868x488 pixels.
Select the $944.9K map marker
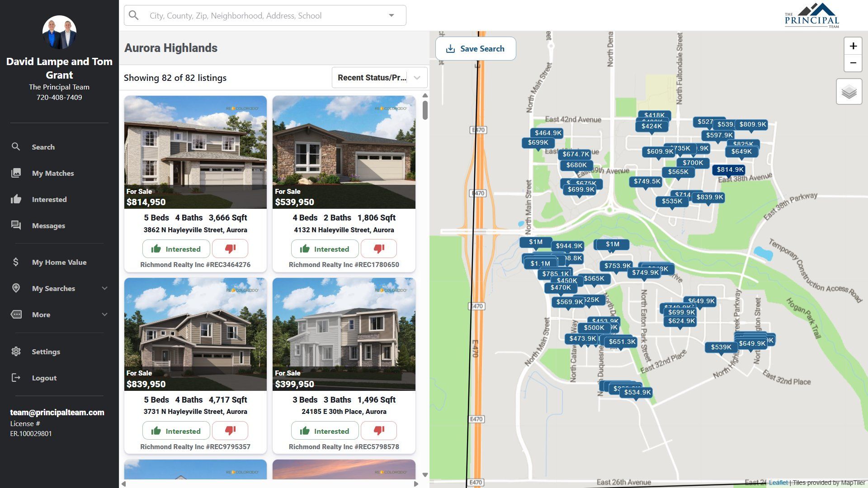[x=569, y=246]
